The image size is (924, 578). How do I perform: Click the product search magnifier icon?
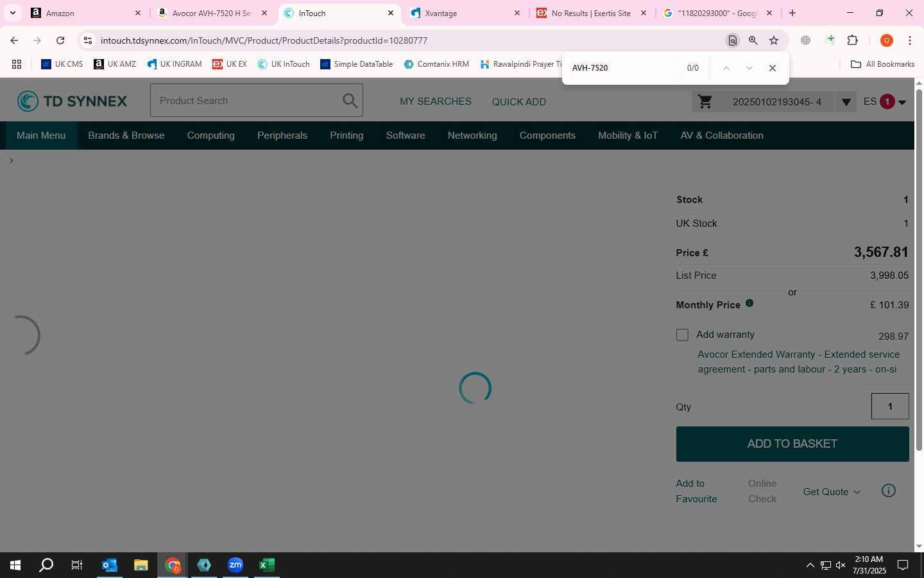(x=350, y=101)
